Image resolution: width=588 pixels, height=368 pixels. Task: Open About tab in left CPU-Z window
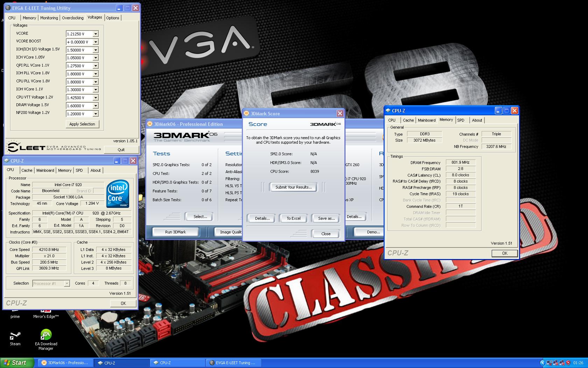96,170
